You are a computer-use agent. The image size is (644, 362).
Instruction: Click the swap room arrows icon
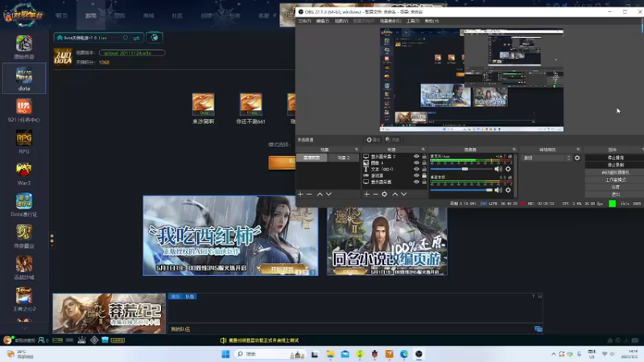click(x=136, y=38)
